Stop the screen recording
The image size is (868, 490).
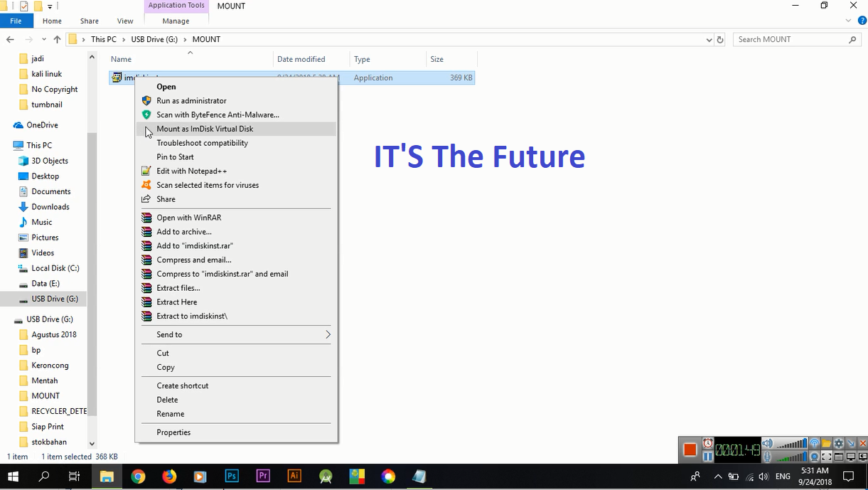(x=690, y=449)
